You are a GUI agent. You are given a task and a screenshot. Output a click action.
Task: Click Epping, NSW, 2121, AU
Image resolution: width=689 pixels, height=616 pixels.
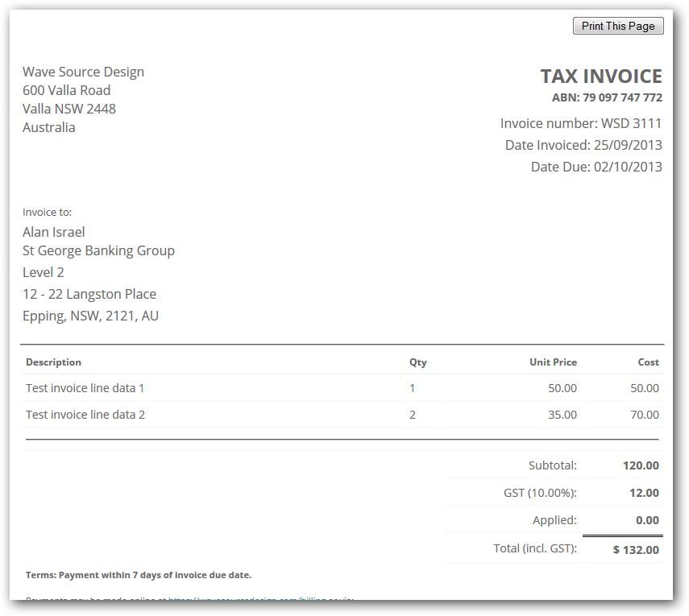pos(90,316)
